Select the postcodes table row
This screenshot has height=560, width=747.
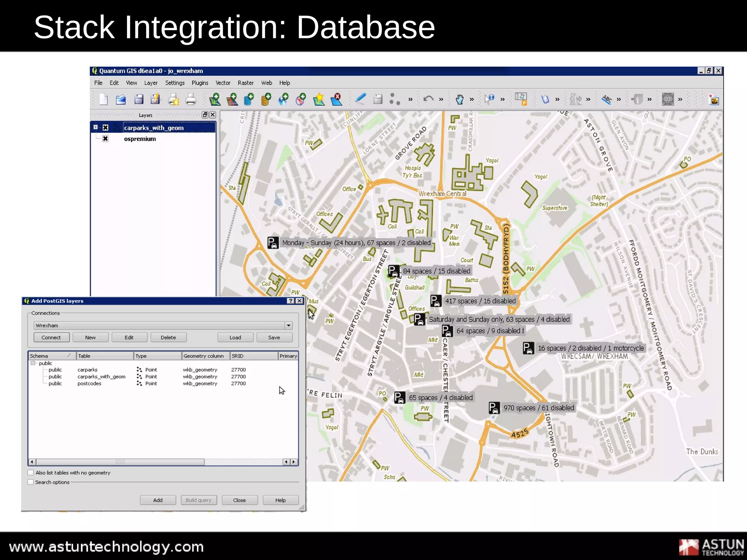click(163, 384)
